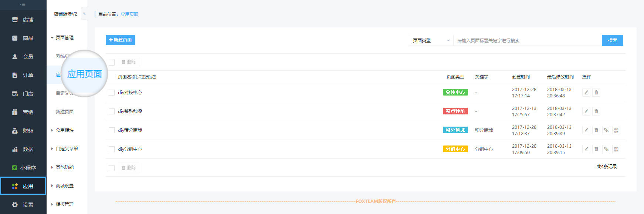Expand the 商城设置 menu group
Screen dimensions: 644x214
[64, 186]
